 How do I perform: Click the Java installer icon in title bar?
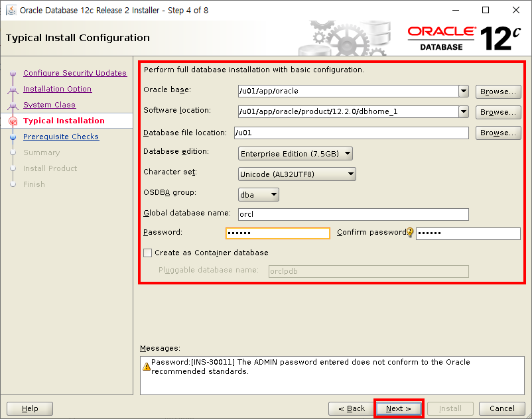(x=11, y=10)
